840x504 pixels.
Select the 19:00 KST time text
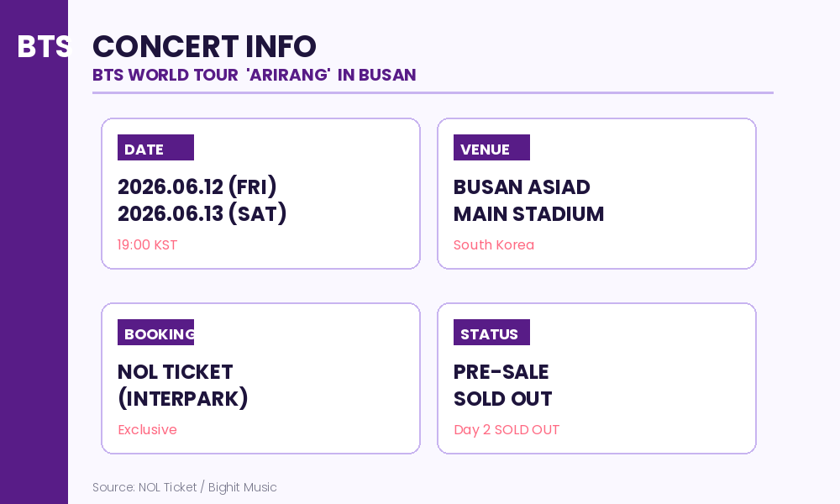coord(147,244)
